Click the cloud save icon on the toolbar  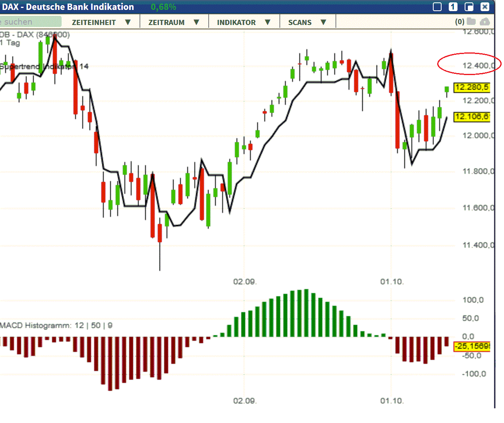(x=485, y=22)
